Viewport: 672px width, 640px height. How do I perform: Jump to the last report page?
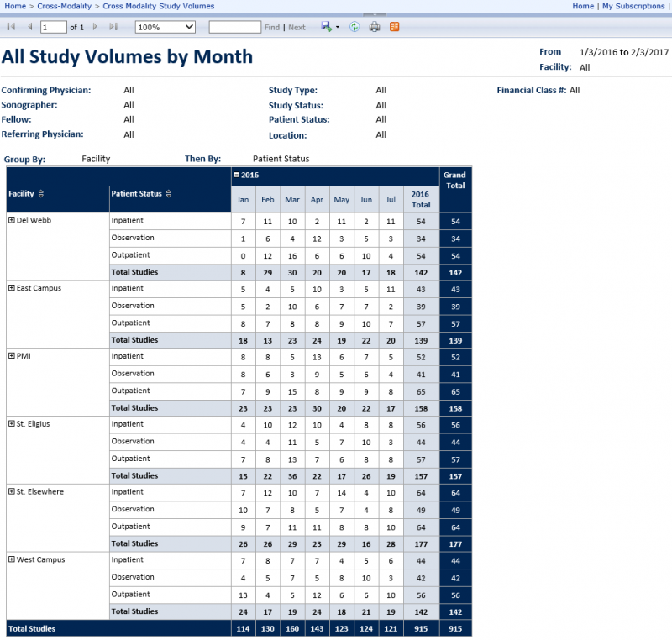(x=113, y=27)
